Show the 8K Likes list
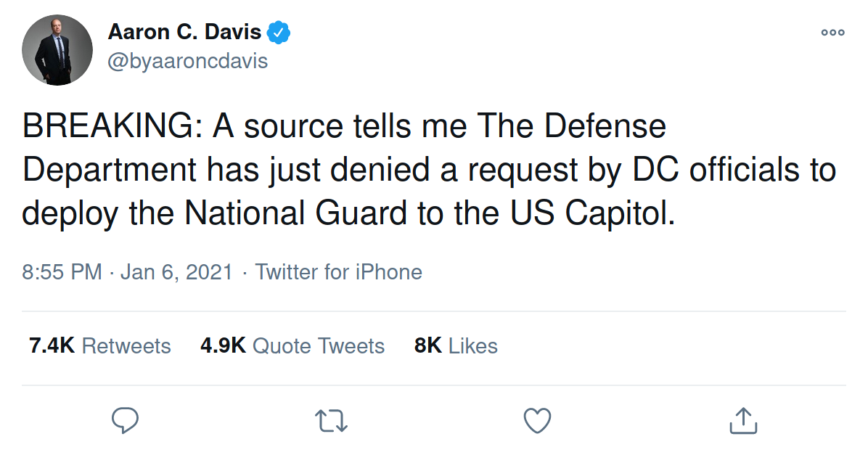Image resolution: width=868 pixels, height=455 pixels. click(x=456, y=346)
